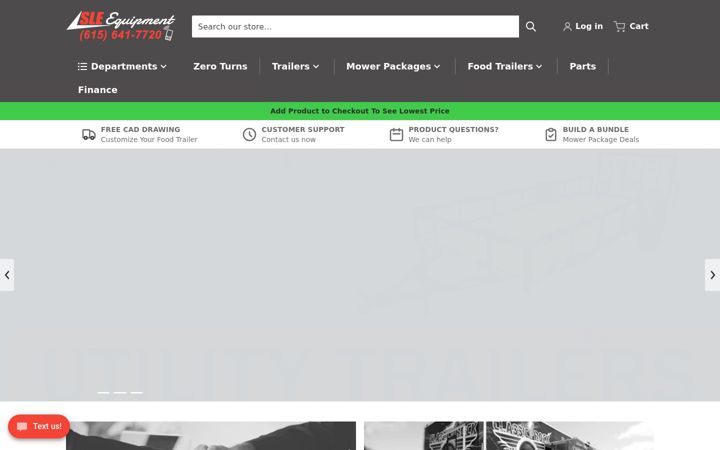This screenshot has width=720, height=450.
Task: Click Customize Your Food Trailer text
Action: (x=149, y=140)
